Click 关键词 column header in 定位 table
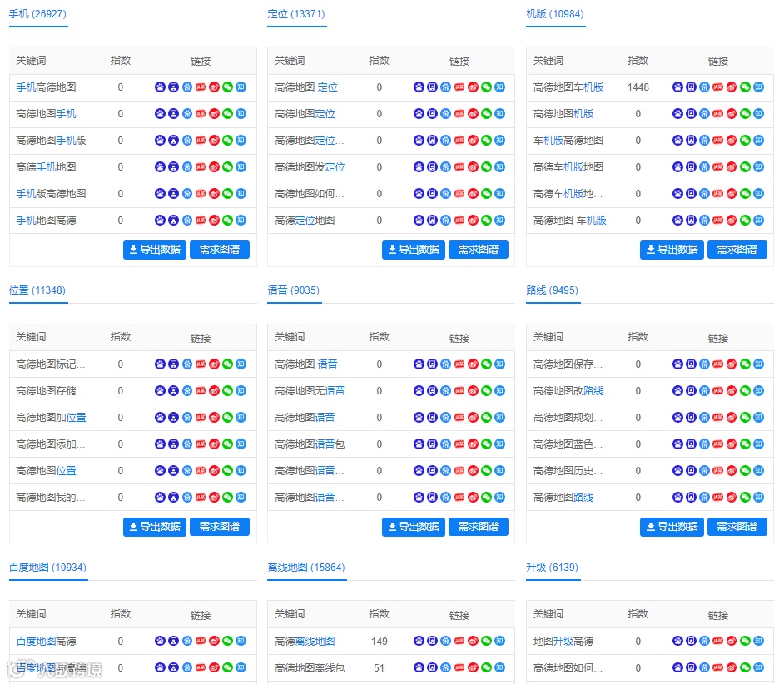 (x=290, y=61)
